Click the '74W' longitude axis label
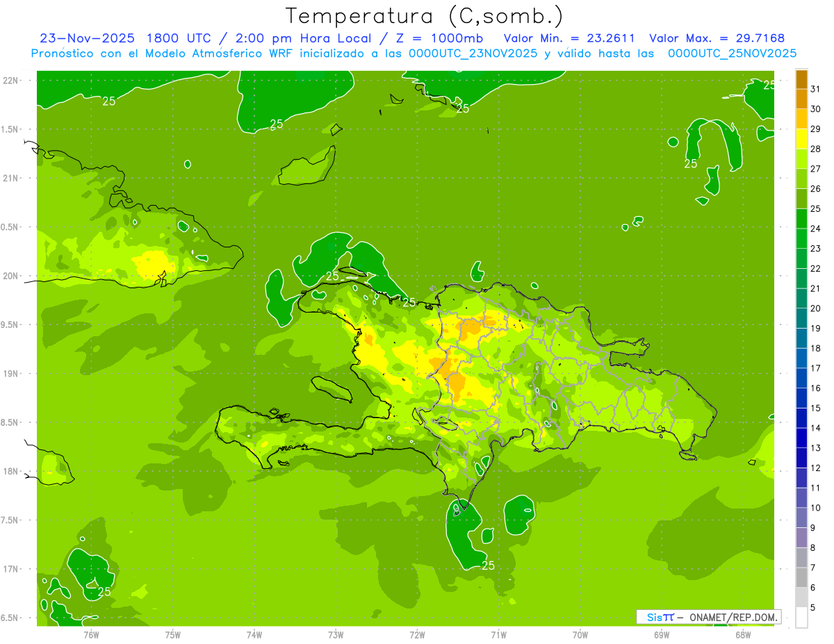 coord(254,634)
